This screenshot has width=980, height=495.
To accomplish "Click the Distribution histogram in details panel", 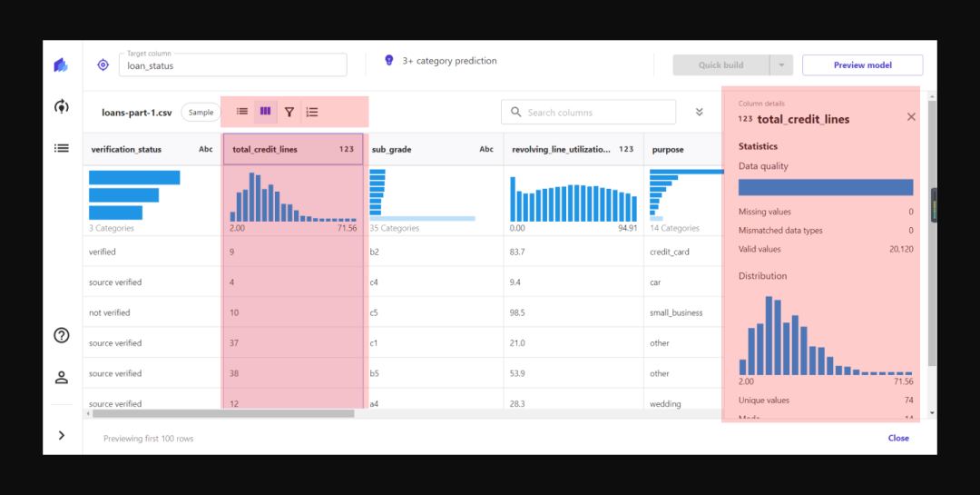I will coord(826,335).
